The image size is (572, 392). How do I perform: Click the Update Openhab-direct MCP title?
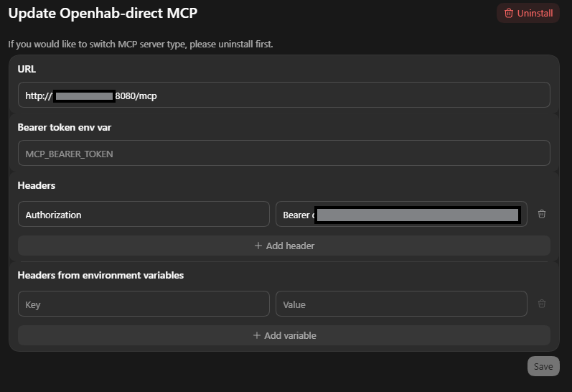point(103,13)
